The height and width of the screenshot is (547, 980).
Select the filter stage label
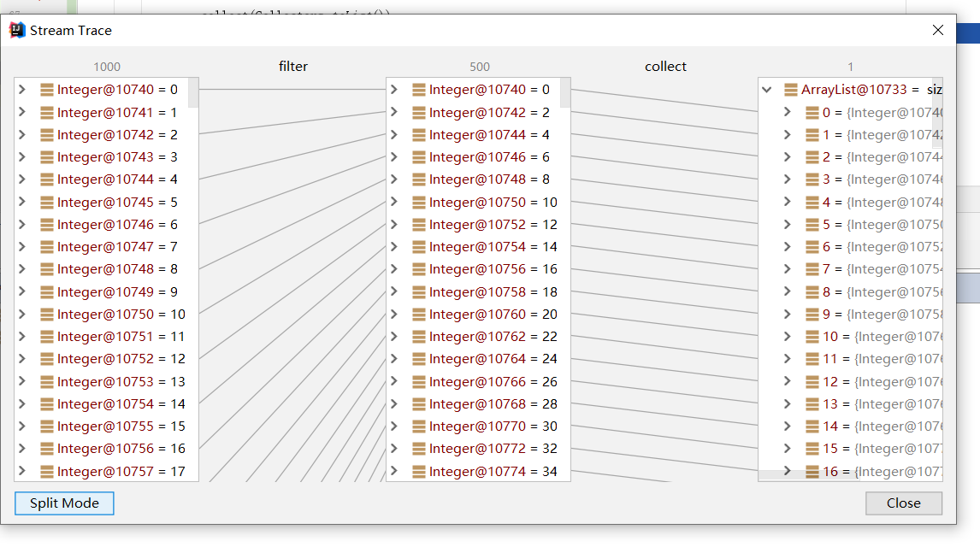pyautogui.click(x=292, y=67)
